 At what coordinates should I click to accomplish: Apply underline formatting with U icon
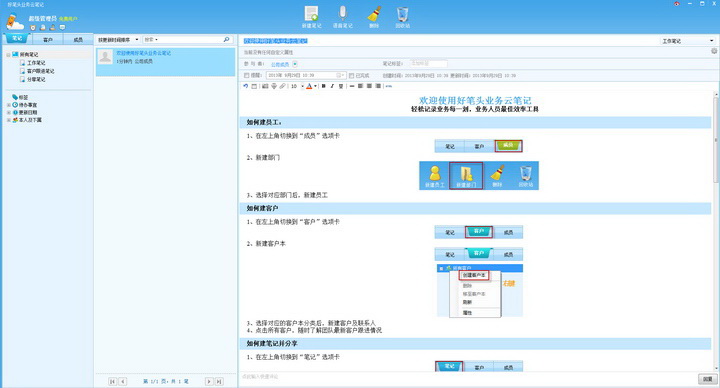tap(341, 86)
